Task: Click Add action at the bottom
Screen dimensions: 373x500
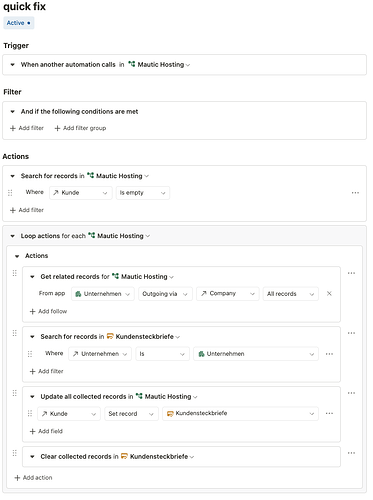Action: (x=33, y=478)
